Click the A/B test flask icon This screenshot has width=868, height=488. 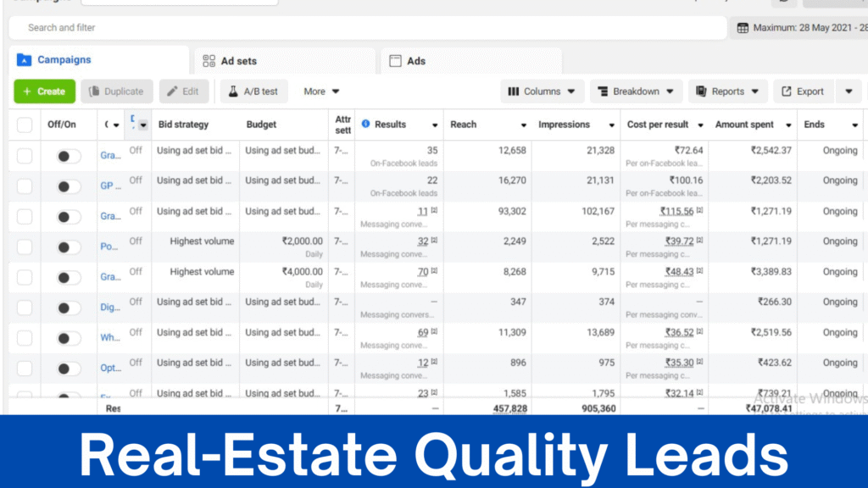coord(232,91)
